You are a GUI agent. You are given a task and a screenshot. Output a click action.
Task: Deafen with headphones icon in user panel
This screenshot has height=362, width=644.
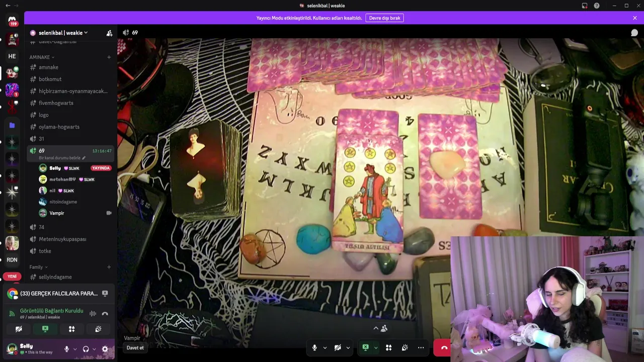coord(86,349)
